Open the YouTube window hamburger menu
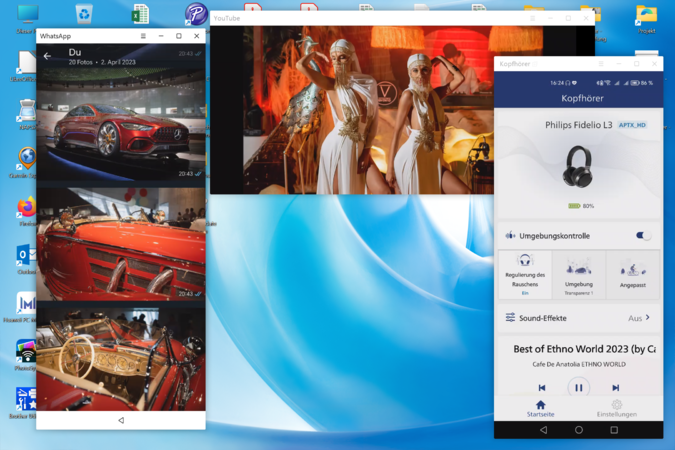 click(533, 19)
